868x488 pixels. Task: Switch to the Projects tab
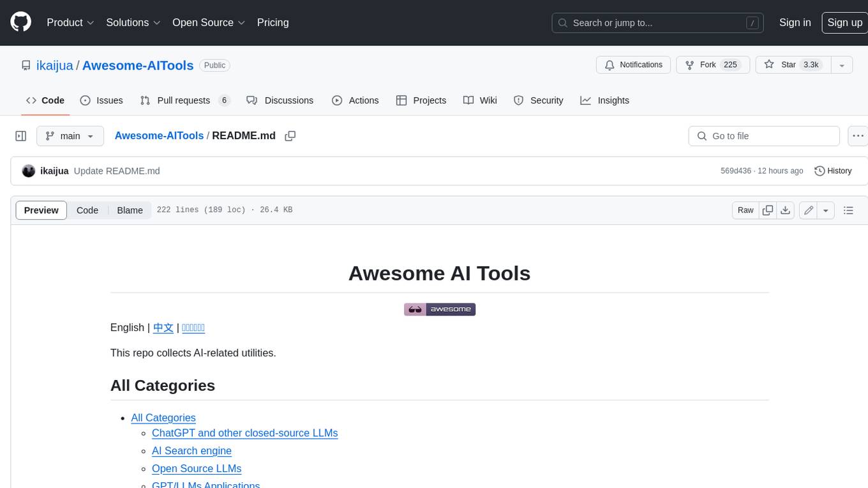(421, 100)
